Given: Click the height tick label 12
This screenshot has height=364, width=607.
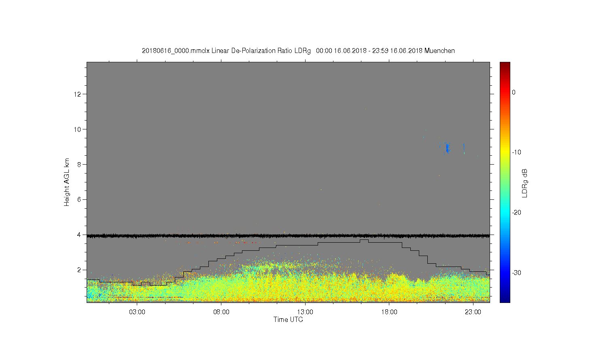Looking at the screenshot, I should [x=78, y=94].
